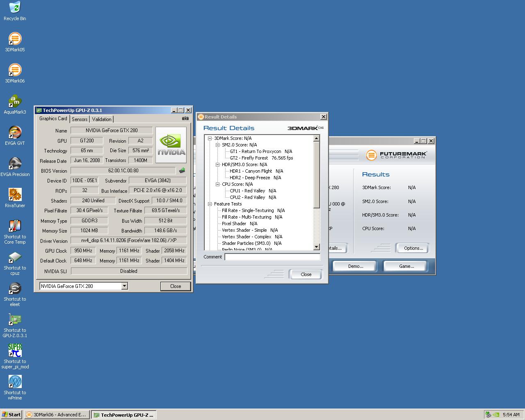The height and width of the screenshot is (420, 525).
Task: Select the GT2 - Firefly Forest tree row
Action: [261, 158]
